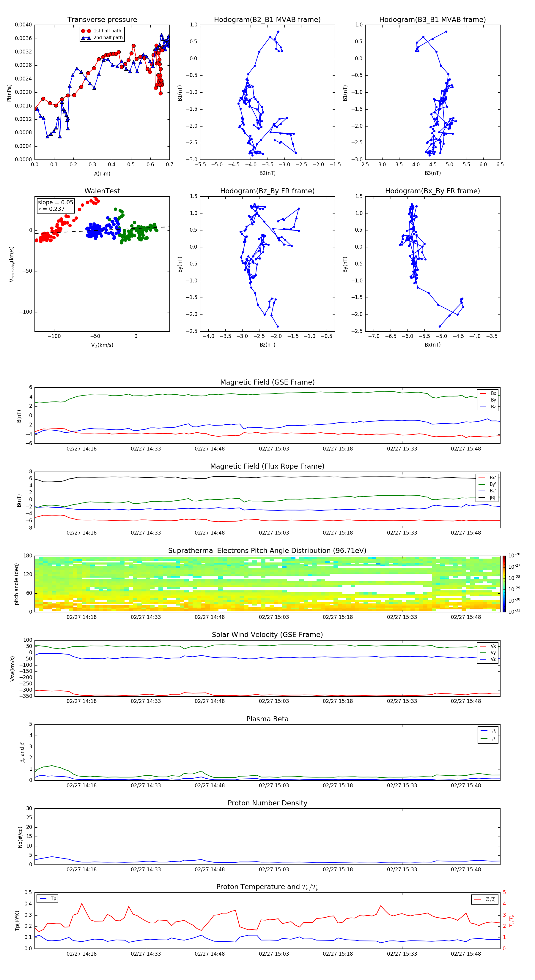Select the '2nd half path' legend entry
The width and height of the screenshot is (535, 980).
102,38
